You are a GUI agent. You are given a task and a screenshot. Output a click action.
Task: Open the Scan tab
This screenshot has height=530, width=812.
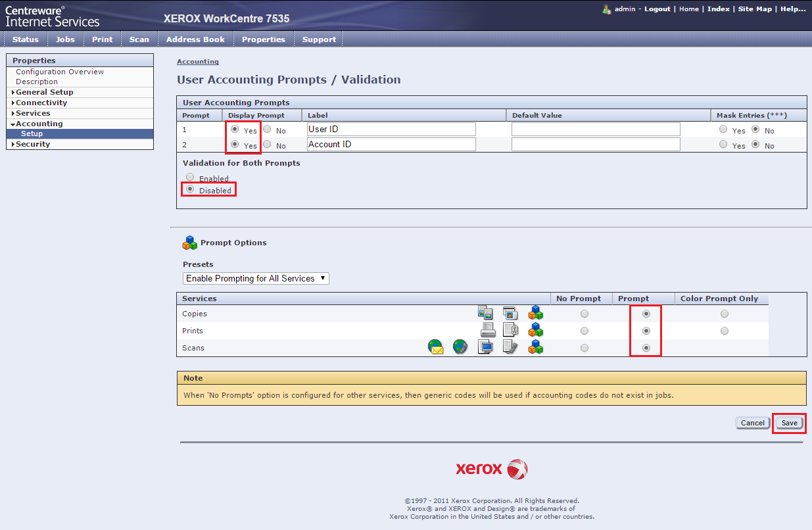coord(139,39)
